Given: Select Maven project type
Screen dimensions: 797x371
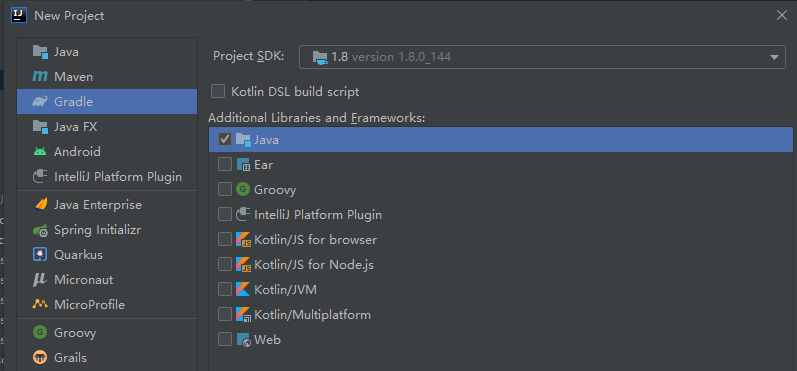Looking at the screenshot, I should (x=107, y=77).
